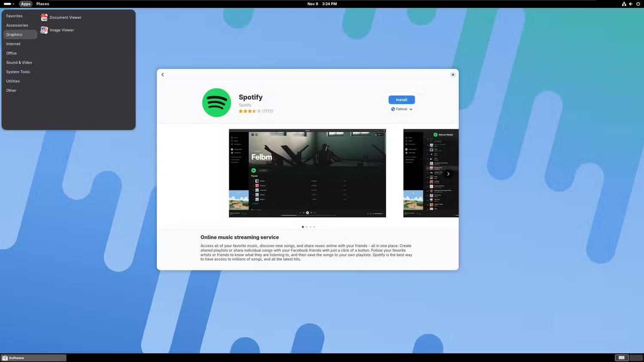Open the System Tools category
Image resolution: width=644 pixels, height=362 pixels.
pyautogui.click(x=18, y=72)
